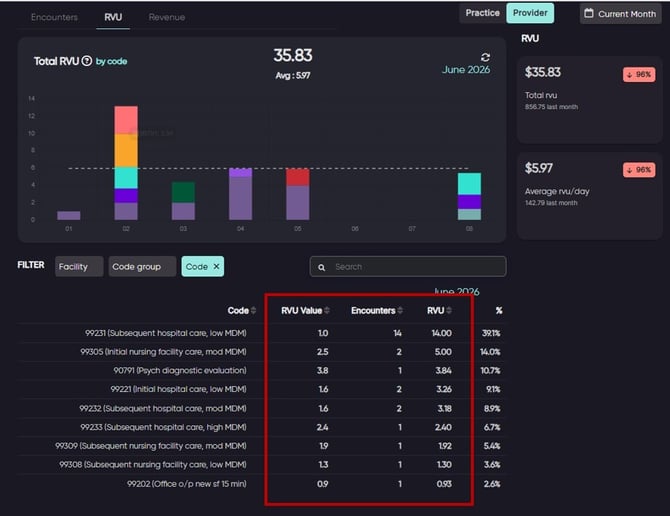The width and height of the screenshot is (670, 516).
Task: Click the 'by code' chart grouping link
Action: (111, 62)
